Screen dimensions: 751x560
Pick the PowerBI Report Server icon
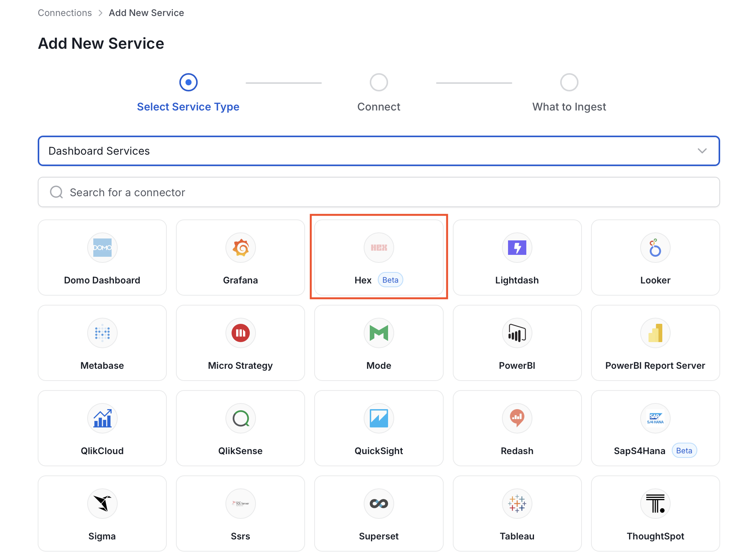[655, 333]
